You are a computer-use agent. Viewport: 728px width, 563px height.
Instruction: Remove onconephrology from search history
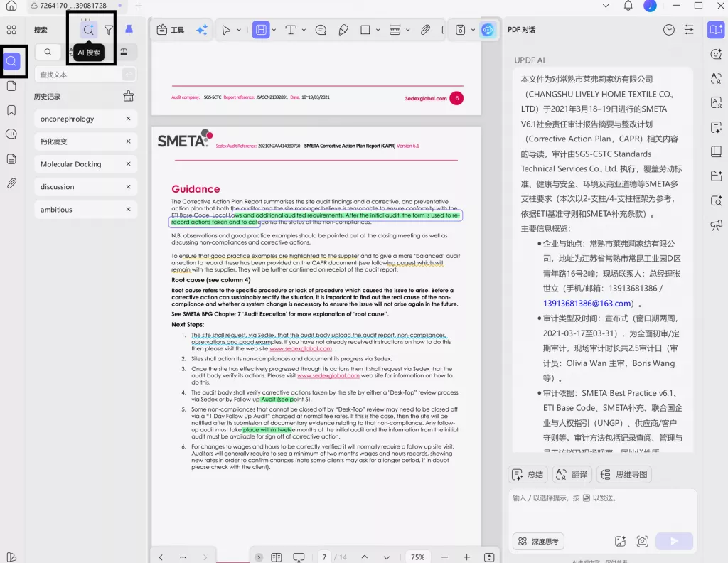click(x=129, y=119)
